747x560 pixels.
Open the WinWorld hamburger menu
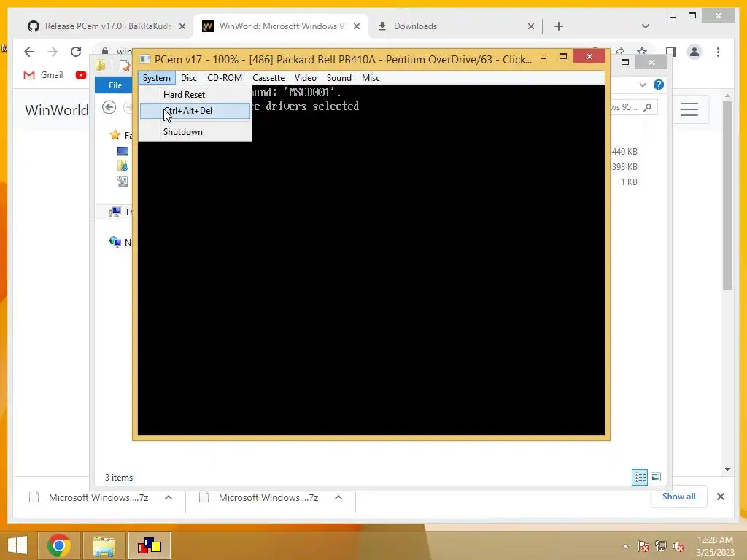[x=689, y=109]
